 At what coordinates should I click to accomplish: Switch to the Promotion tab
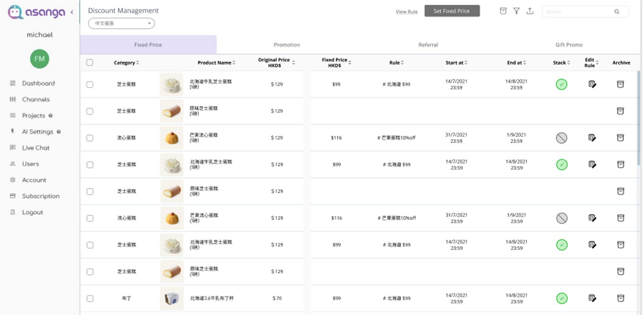pos(286,45)
